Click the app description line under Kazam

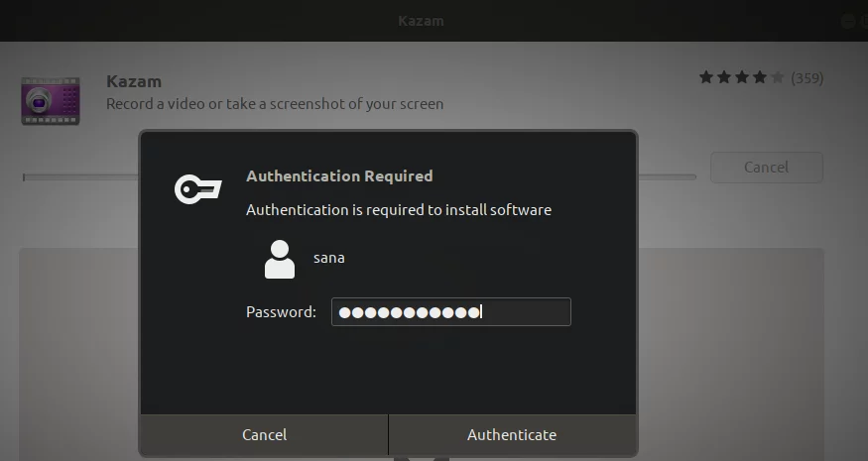click(275, 104)
